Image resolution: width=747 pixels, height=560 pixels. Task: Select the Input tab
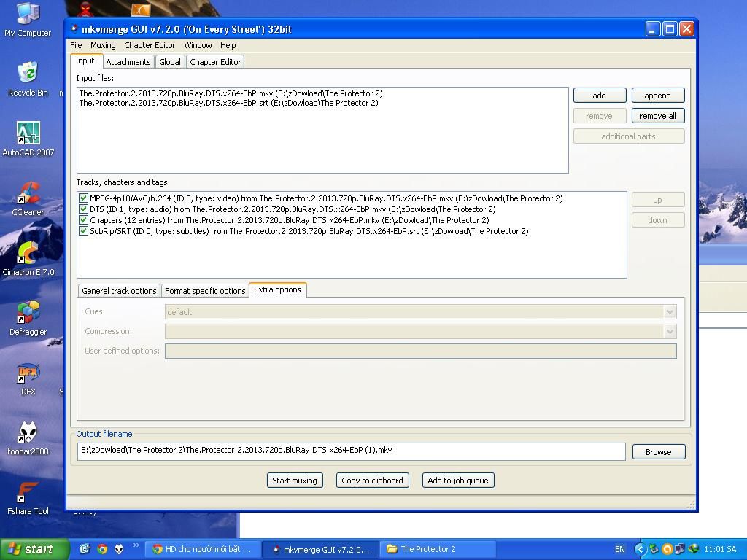pos(85,61)
